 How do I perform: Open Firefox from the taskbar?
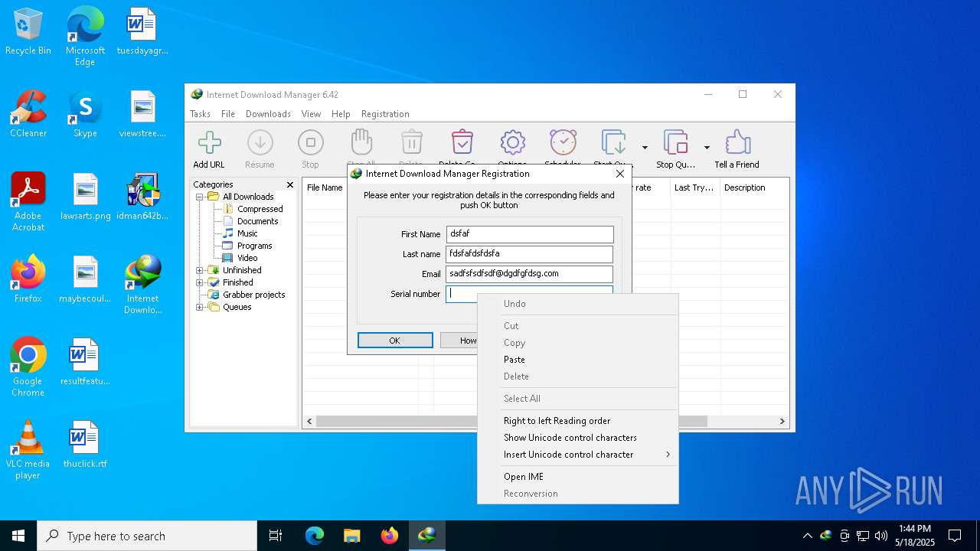(x=390, y=536)
